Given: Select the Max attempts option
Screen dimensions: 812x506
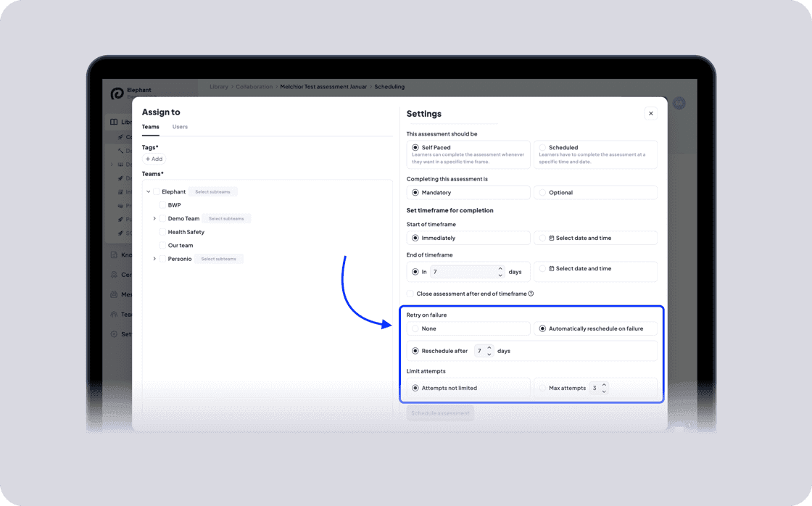Looking at the screenshot, I should 542,388.
